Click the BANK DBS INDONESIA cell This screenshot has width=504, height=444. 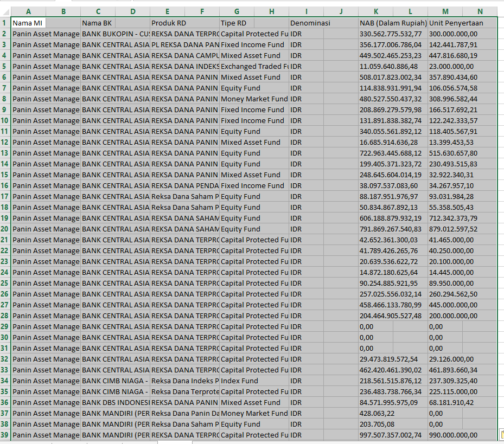(x=115, y=402)
